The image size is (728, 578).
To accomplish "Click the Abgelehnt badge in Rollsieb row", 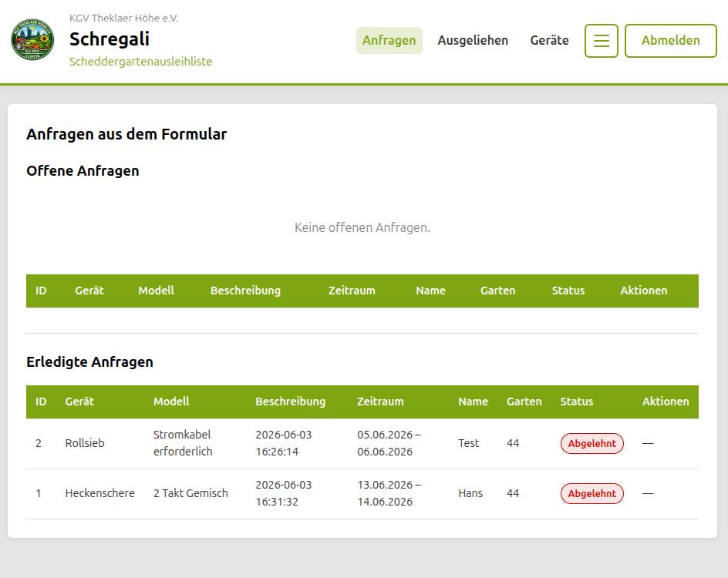I will click(x=592, y=443).
